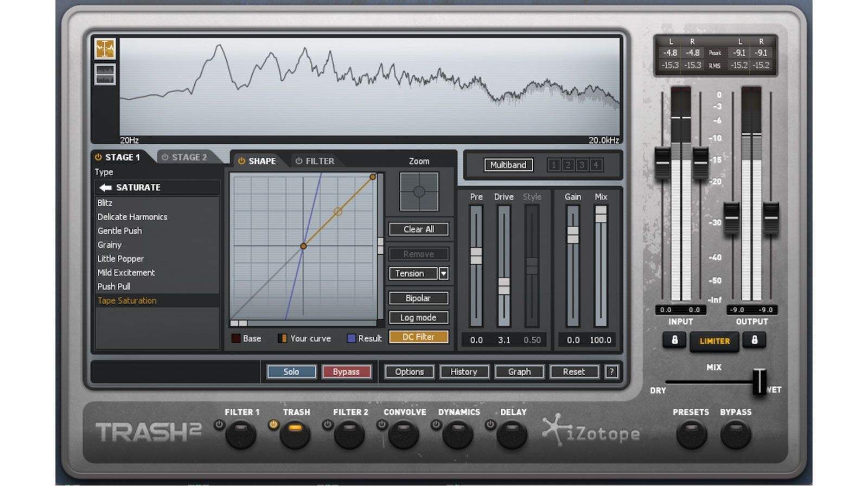Disable the Trash module power button
Image resolution: width=868 pixels, height=488 pixels.
coord(273,425)
